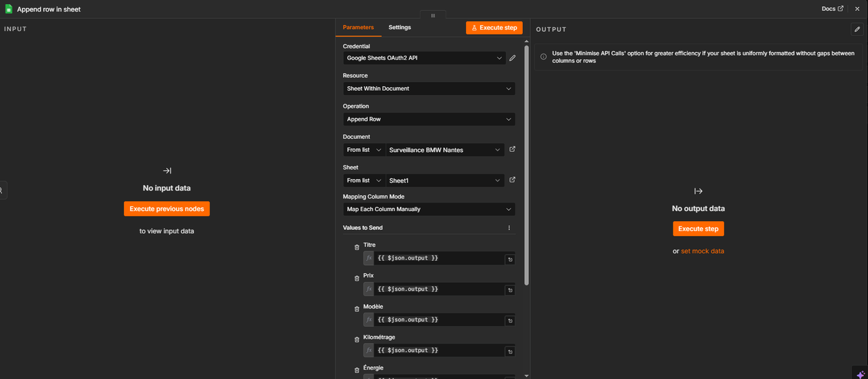Click the search icon at left edge
The height and width of the screenshot is (379, 868).
[2, 191]
